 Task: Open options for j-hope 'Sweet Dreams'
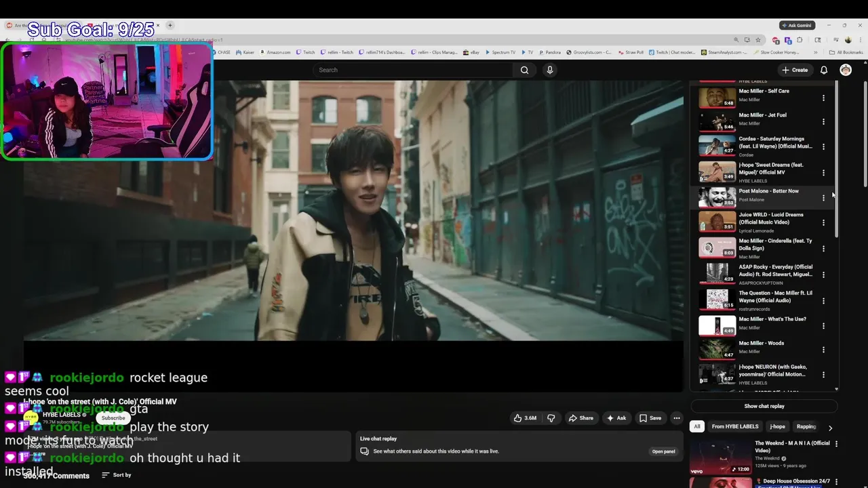[823, 173]
